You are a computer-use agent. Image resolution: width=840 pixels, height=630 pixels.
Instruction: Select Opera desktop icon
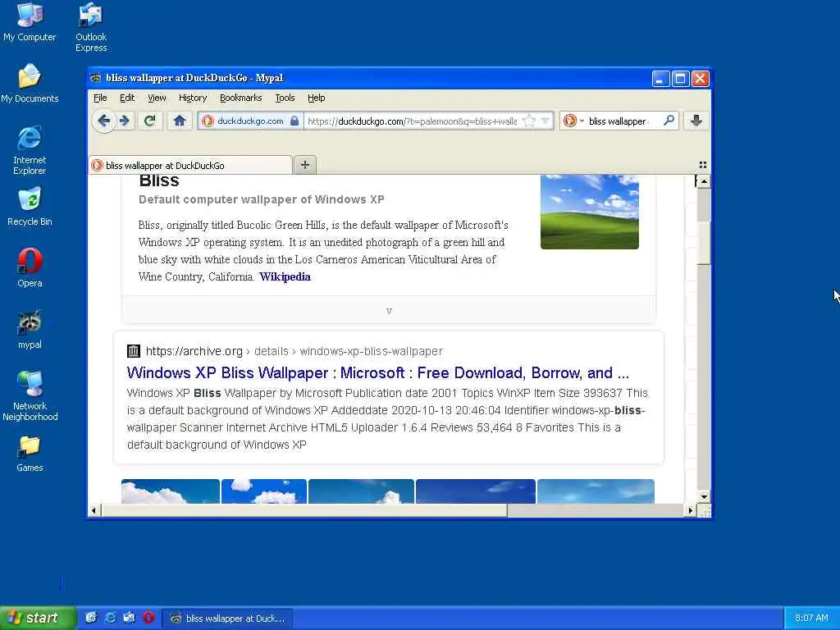point(30,268)
